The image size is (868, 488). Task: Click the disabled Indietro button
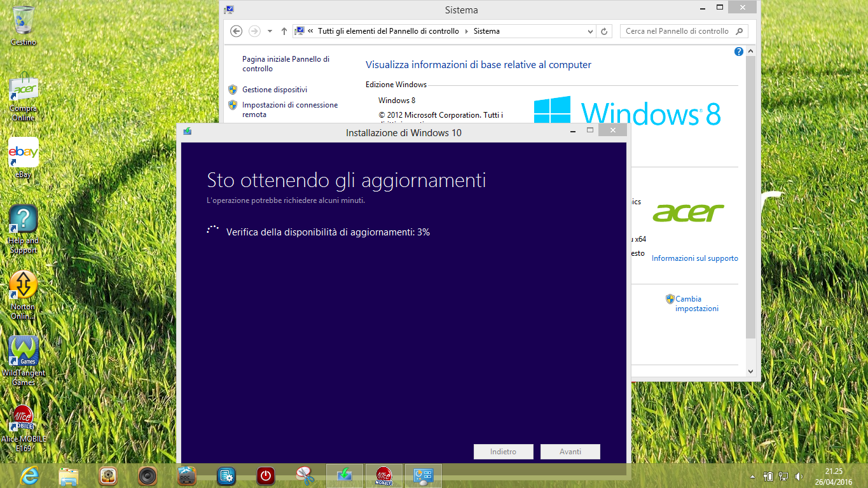point(503,452)
